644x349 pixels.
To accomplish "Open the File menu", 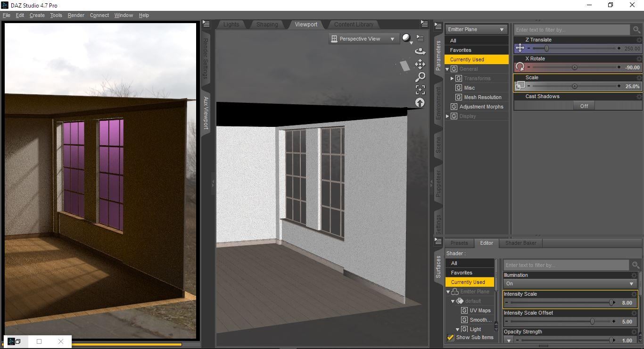I will pos(6,15).
